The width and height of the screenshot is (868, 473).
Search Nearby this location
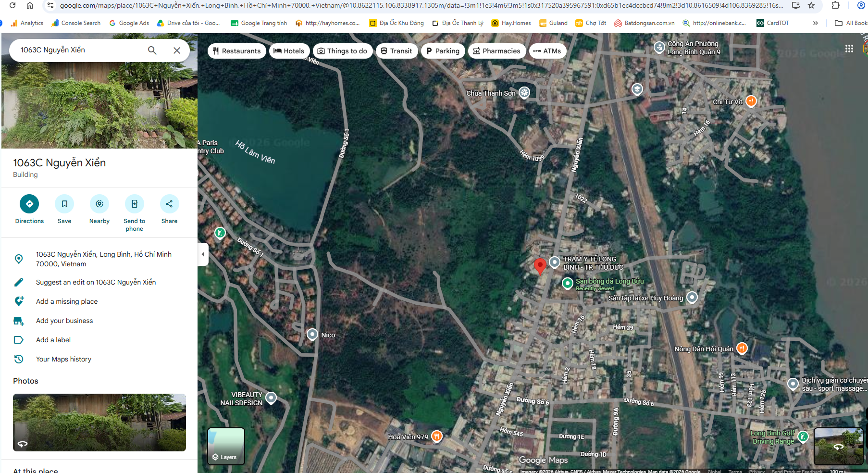click(99, 209)
